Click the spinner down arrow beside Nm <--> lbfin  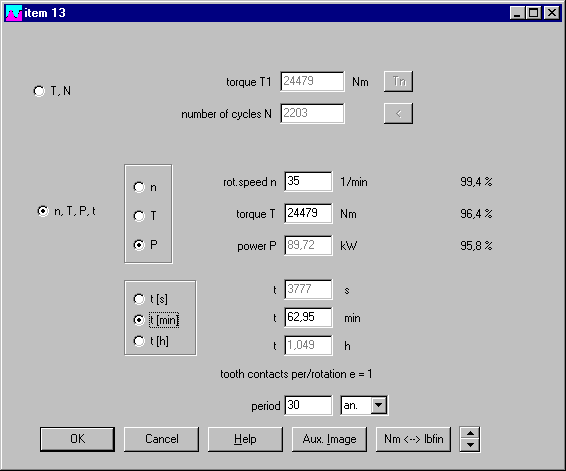(x=470, y=445)
